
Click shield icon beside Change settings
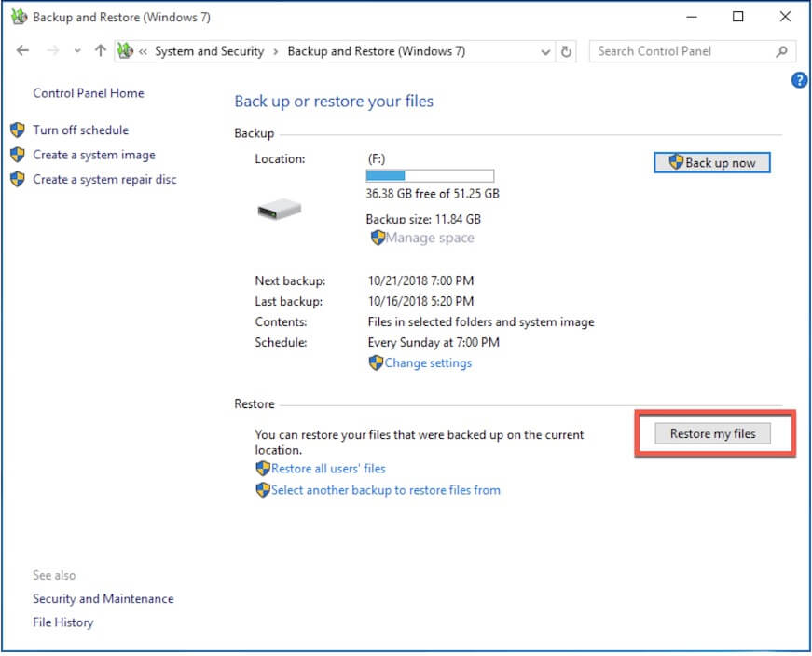(376, 362)
